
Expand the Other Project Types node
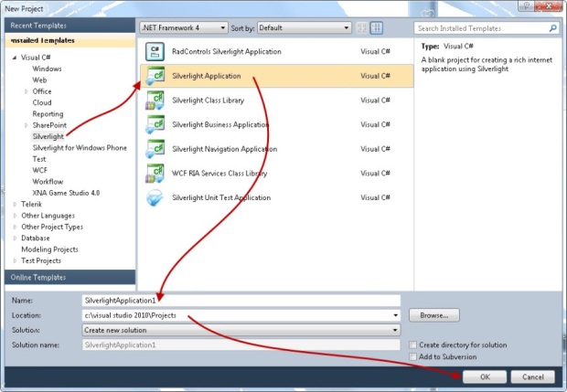[x=15, y=227]
